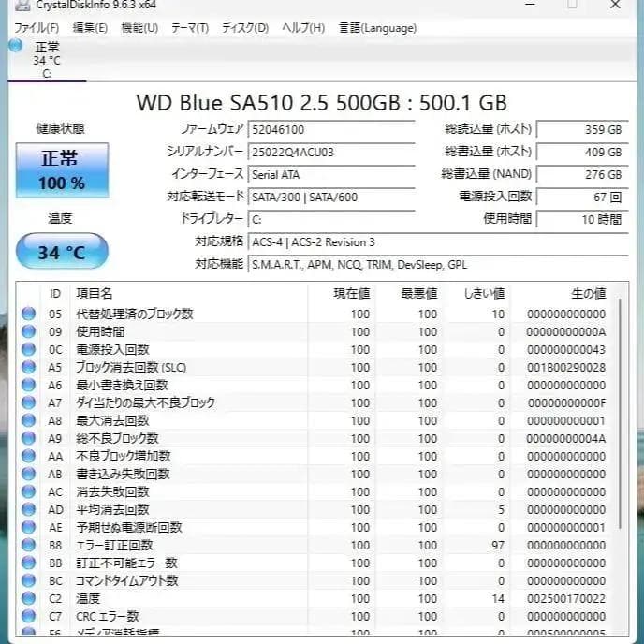Open the 言語(Language) menu
644x644 pixels.
[377, 28]
